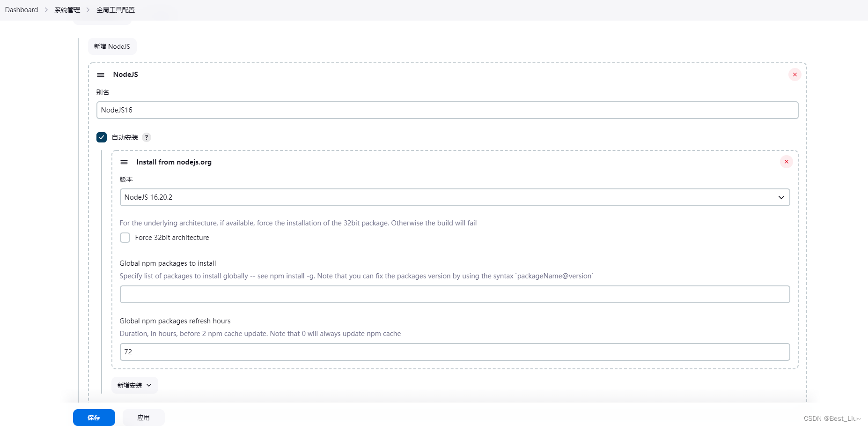
Task: Toggle 自动安装 off then verify installer hides
Action: pyautogui.click(x=101, y=137)
